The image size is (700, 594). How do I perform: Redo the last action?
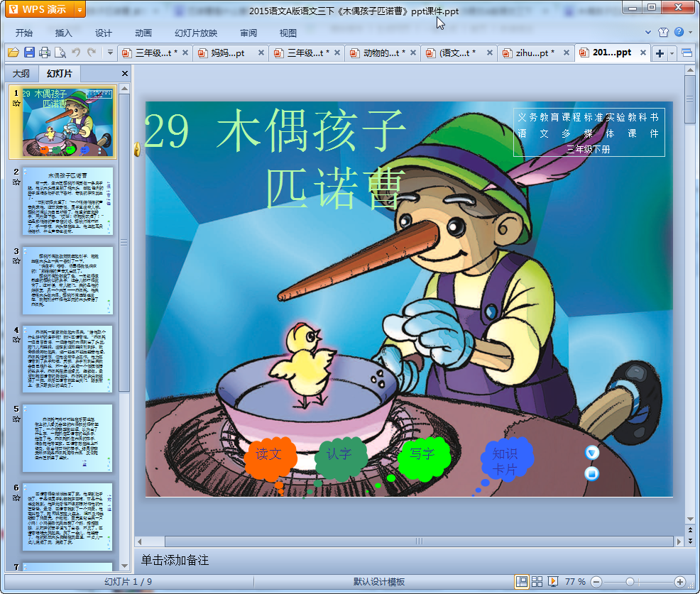pos(92,53)
